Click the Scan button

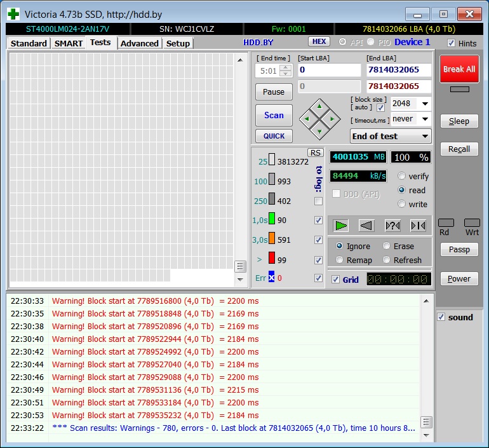pos(274,115)
